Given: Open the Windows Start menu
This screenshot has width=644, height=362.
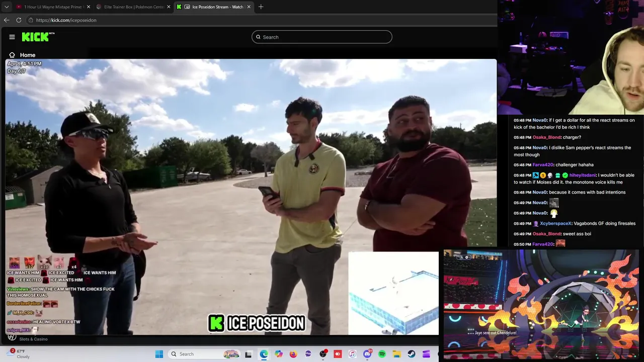Looking at the screenshot, I should point(159,354).
